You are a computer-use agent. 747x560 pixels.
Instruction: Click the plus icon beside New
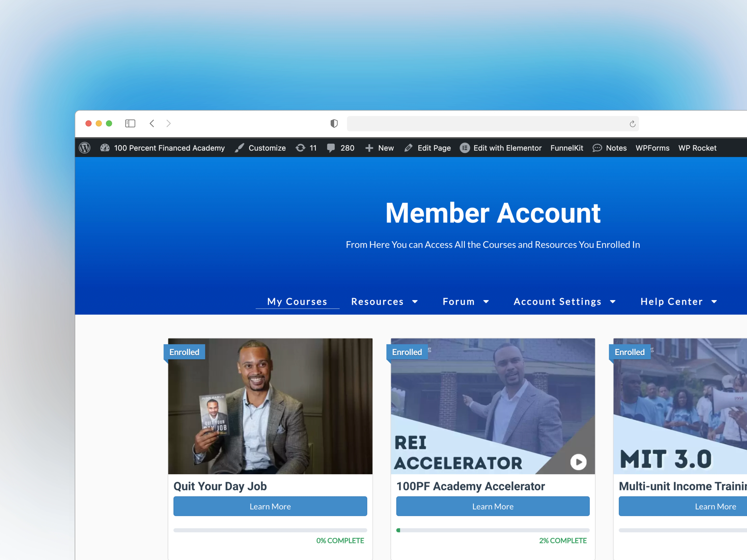tap(369, 148)
